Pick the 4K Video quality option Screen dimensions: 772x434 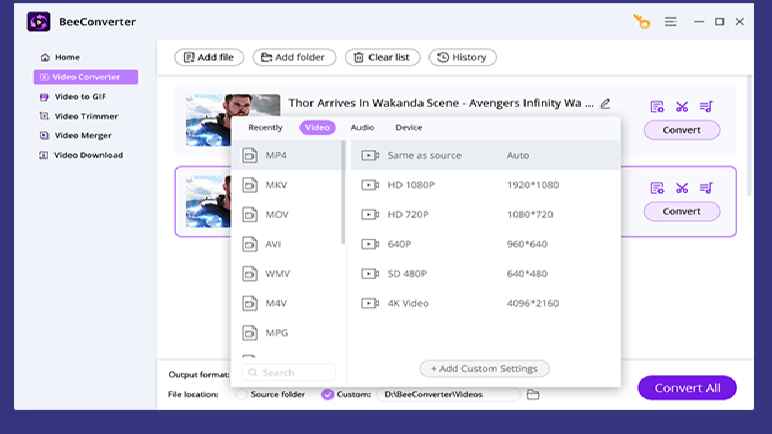(x=408, y=303)
